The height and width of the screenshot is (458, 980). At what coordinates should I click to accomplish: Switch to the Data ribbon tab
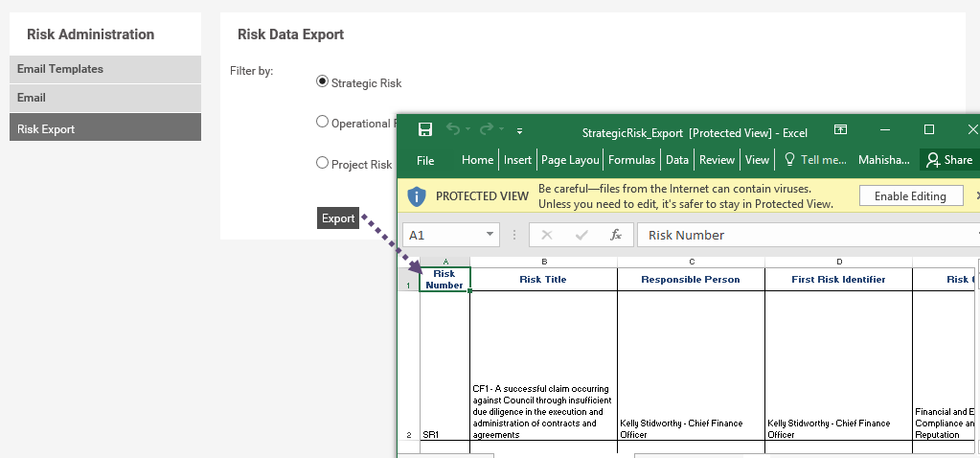coord(677,160)
